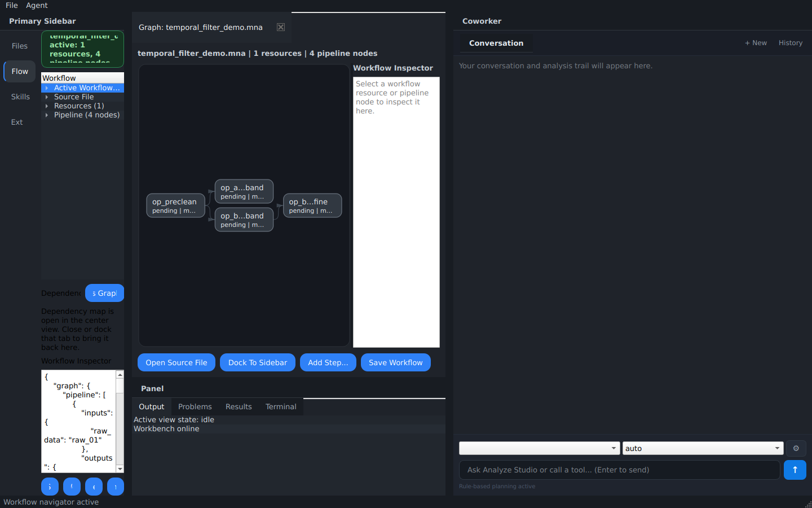
Task: Select the op_preclean pipeline node
Action: point(175,205)
